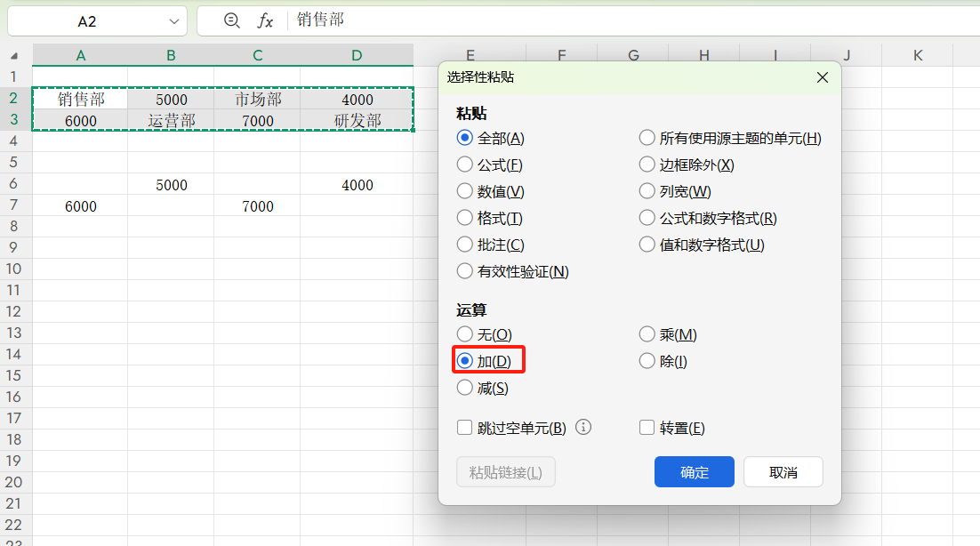This screenshot has width=980, height=546.
Task: Enable the 转置 checkbox
Action: 647,427
